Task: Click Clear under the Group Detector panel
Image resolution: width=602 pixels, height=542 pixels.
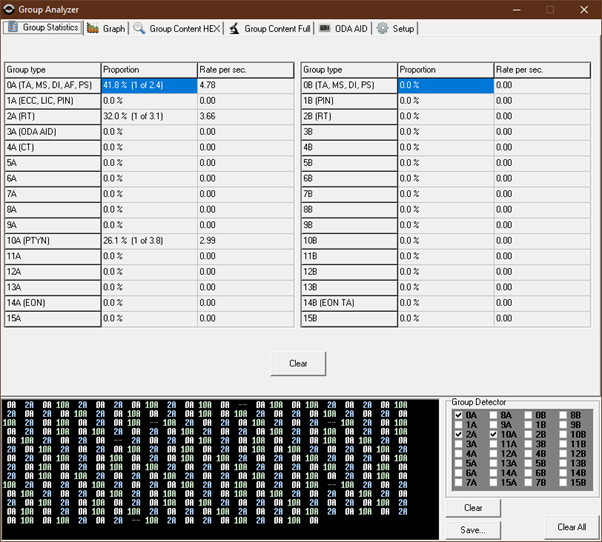Action: pos(472,508)
